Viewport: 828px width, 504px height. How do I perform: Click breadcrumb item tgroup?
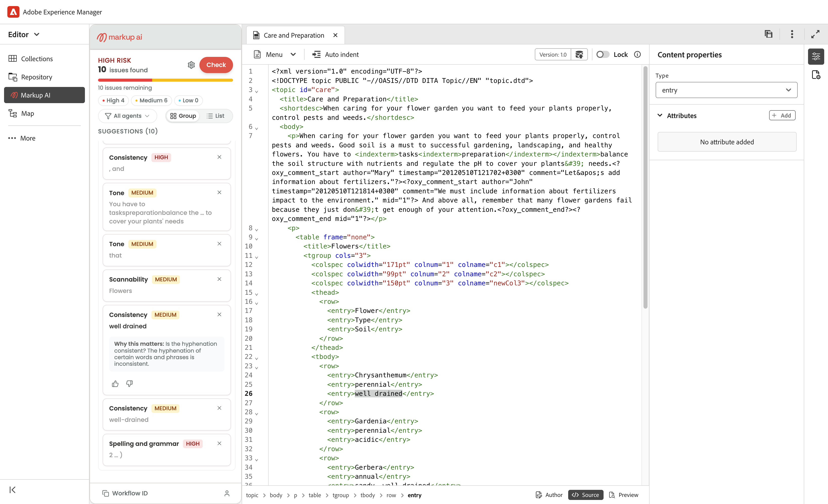tap(340, 495)
